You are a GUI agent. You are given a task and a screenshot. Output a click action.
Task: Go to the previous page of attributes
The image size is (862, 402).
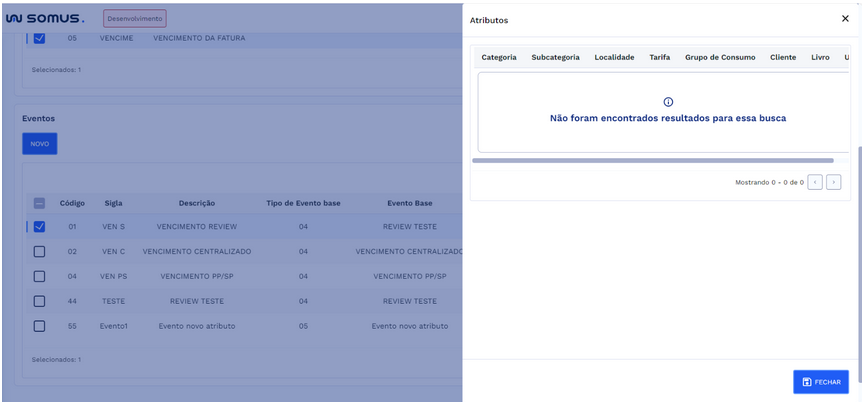pyautogui.click(x=815, y=182)
